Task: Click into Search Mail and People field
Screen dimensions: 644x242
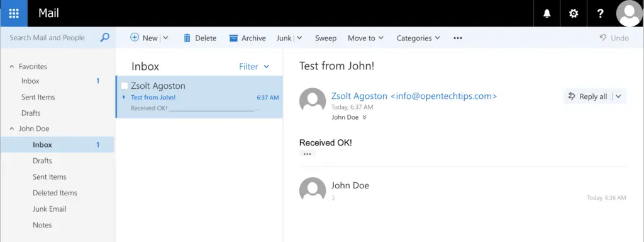Action: click(52, 37)
